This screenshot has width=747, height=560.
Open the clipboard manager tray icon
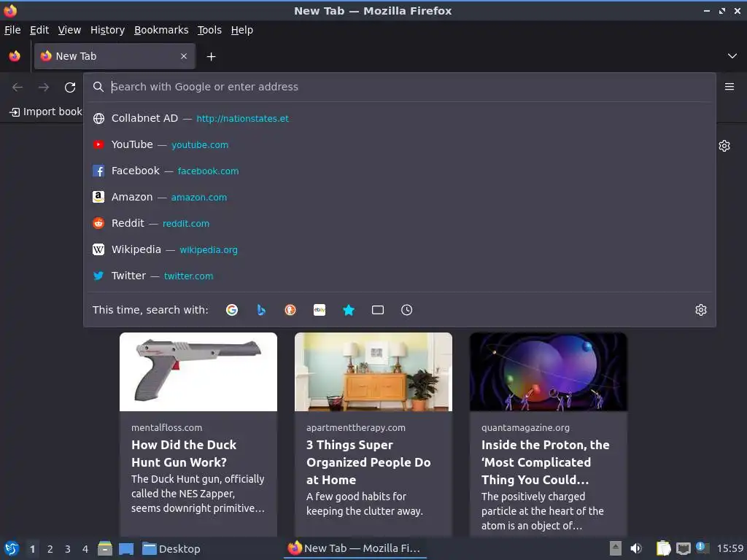(663, 548)
